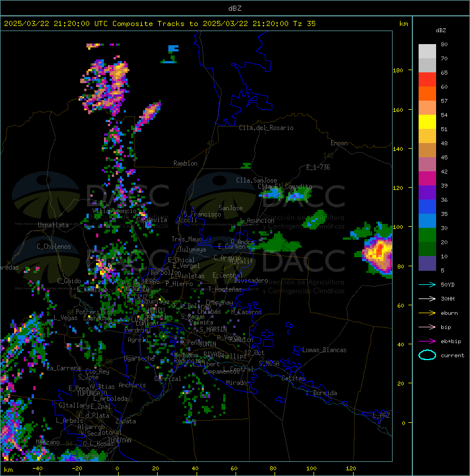Click the 'Lomas_Blancas' map label

[x=324, y=350]
